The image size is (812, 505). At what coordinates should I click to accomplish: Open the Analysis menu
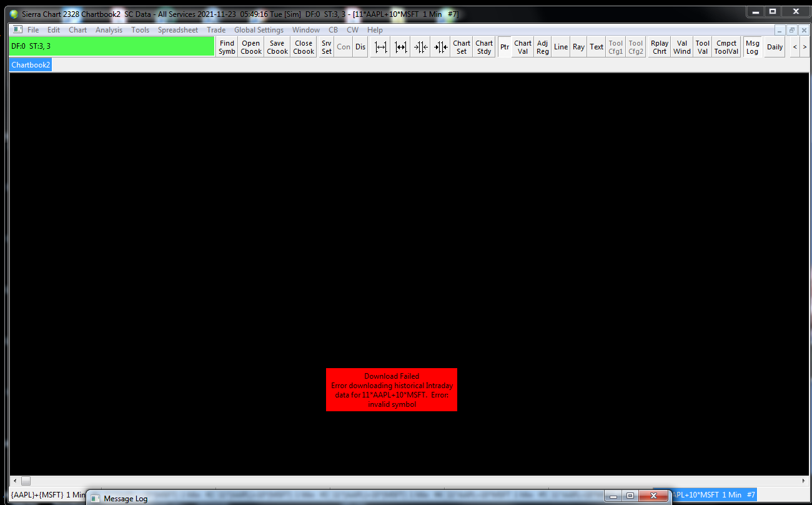[x=109, y=30]
